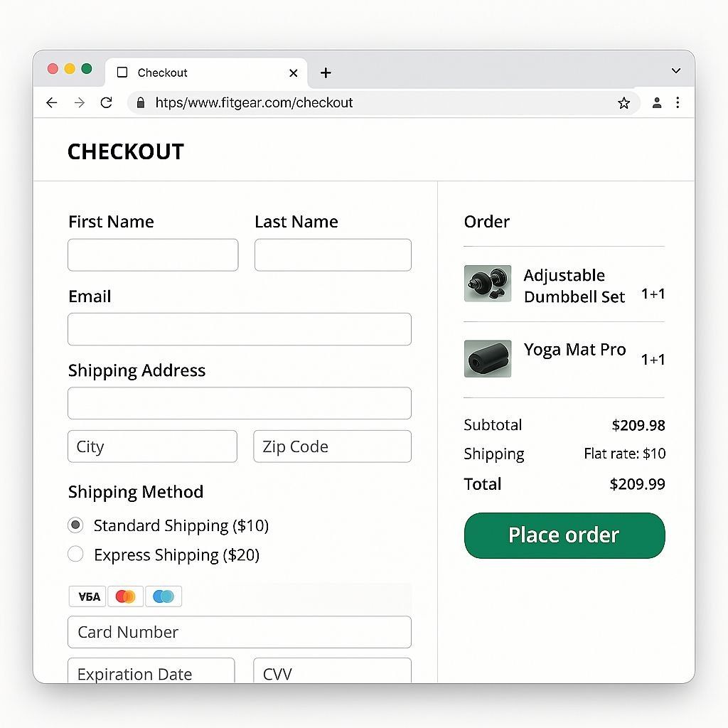
Task: Click the Mastercard payment icon
Action: 125,596
